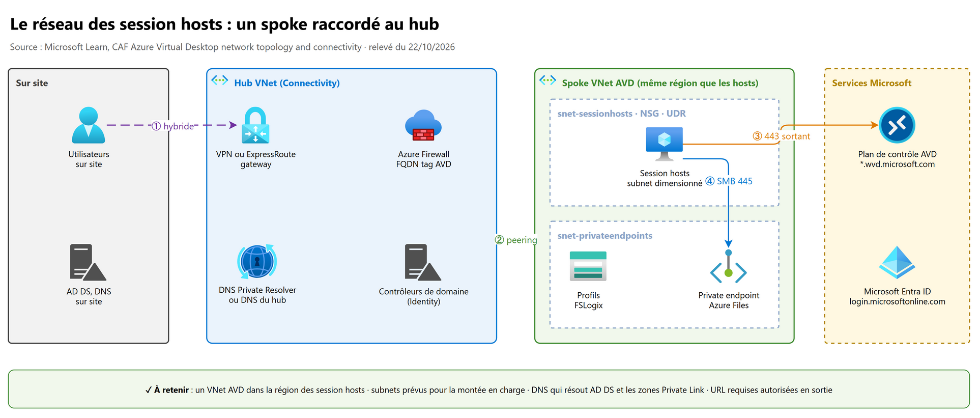Select the Azure Firewall cloud icon
Screen dimensions: 980x418
423,125
